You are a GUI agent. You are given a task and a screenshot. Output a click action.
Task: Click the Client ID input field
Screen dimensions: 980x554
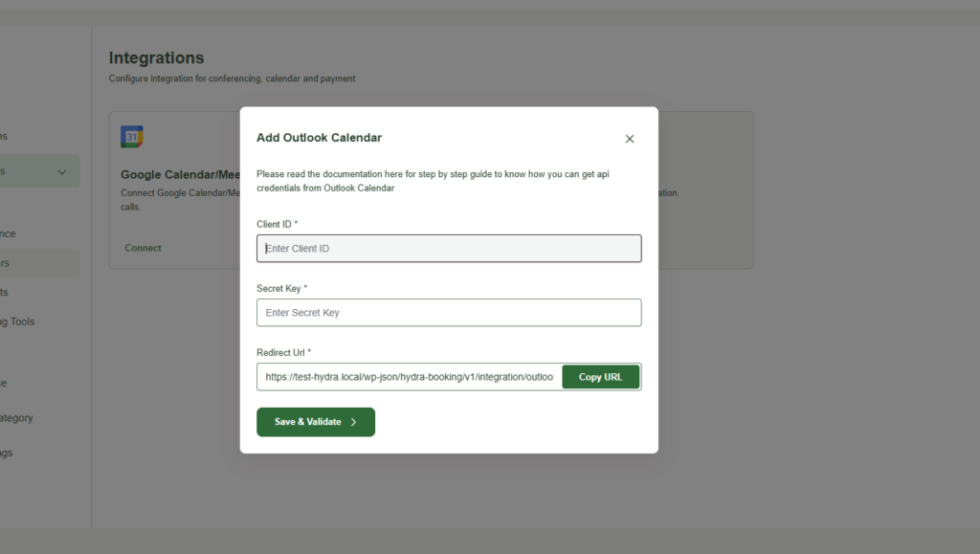(x=449, y=249)
